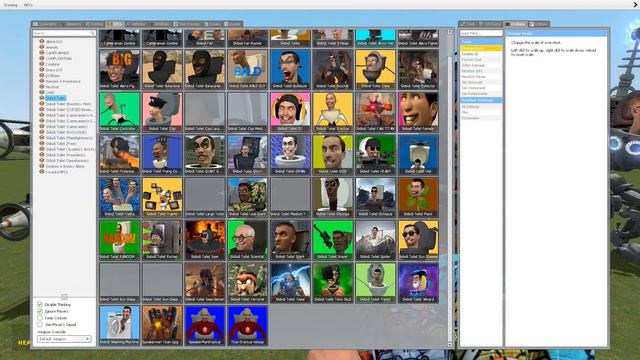Select the Skibidi Toilet Saw icon

click(x=205, y=240)
